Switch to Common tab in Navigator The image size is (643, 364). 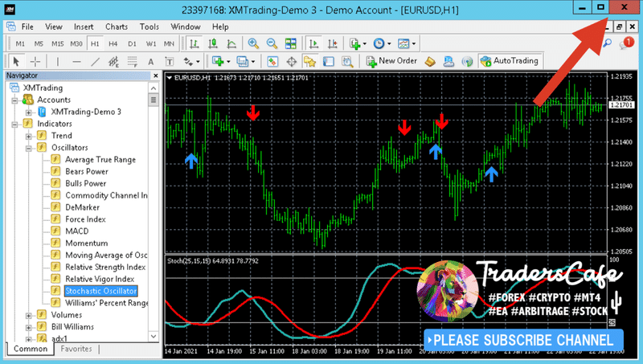click(x=31, y=349)
